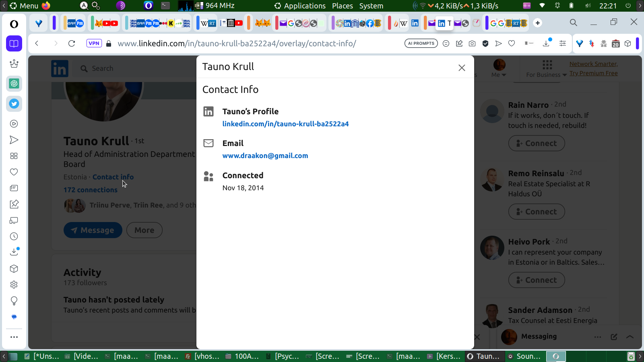Connect with Rain Narro
Image resolution: width=644 pixels, height=362 pixels.
click(537, 143)
